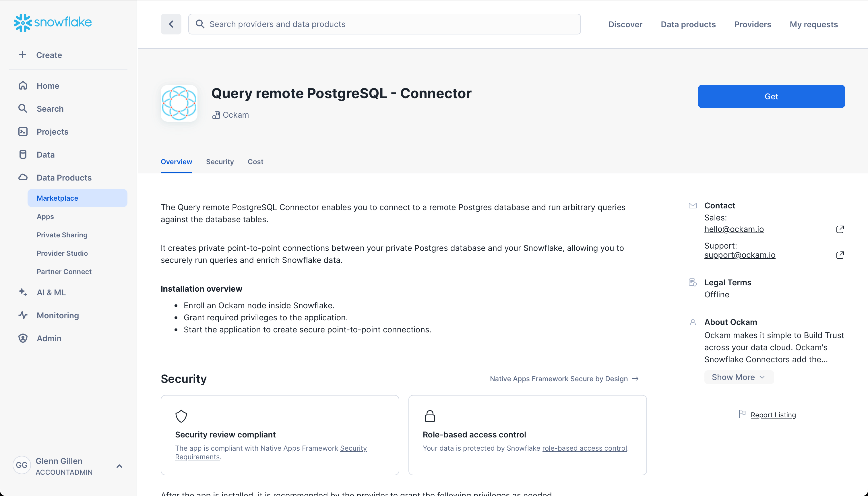Open Home via the house icon
868x496 pixels.
23,86
